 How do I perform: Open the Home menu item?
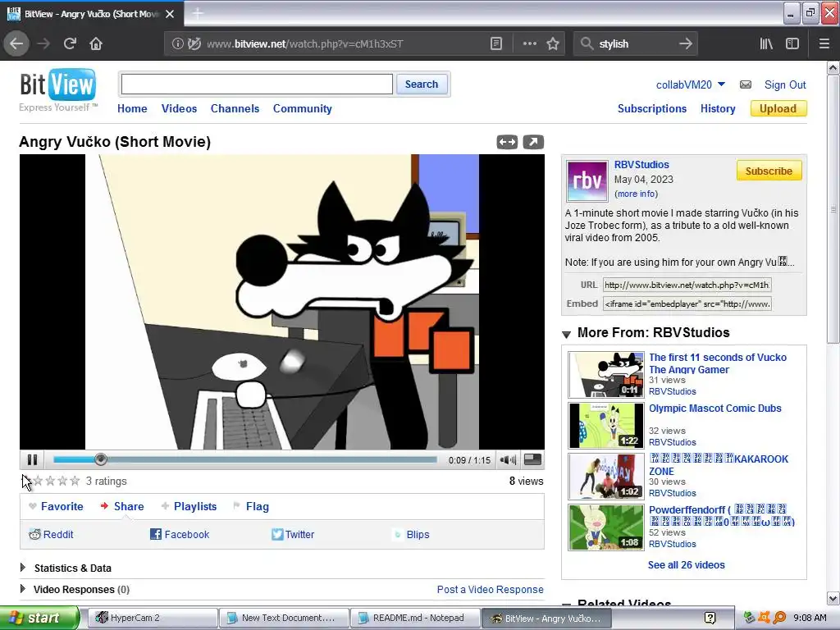click(x=132, y=109)
